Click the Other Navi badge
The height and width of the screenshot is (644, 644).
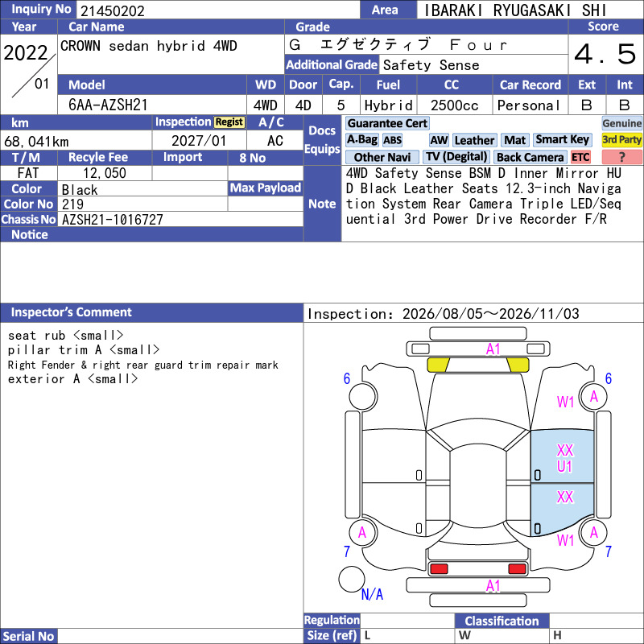[382, 157]
